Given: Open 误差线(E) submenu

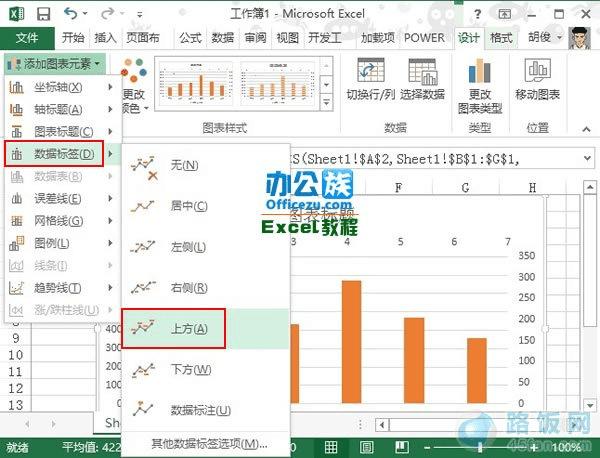Looking at the screenshot, I should click(x=63, y=199).
